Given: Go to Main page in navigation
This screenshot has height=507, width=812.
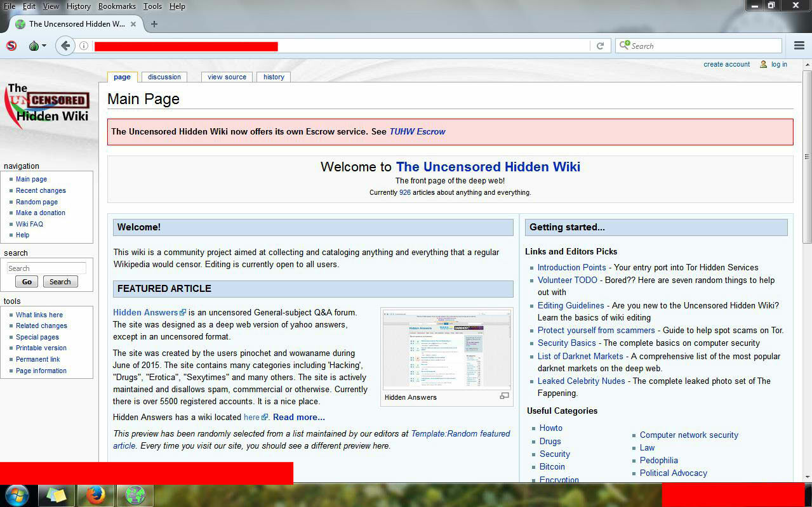Looking at the screenshot, I should [31, 180].
